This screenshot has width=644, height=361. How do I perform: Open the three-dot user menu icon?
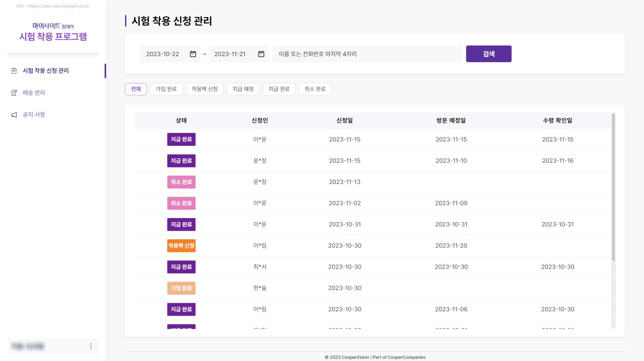tap(91, 346)
